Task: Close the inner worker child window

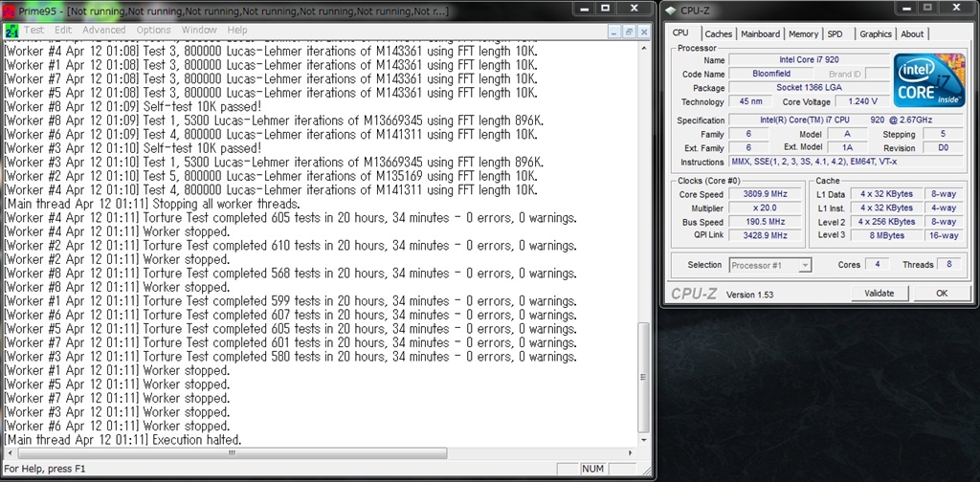Action: click(x=643, y=30)
